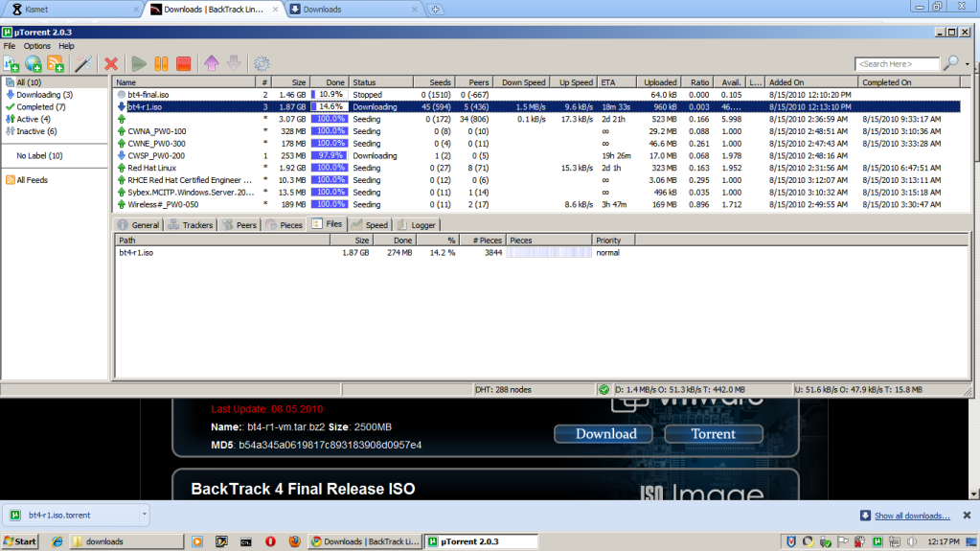The height and width of the screenshot is (551, 980).
Task: Select the Completed category in sidebar
Action: pyautogui.click(x=40, y=107)
